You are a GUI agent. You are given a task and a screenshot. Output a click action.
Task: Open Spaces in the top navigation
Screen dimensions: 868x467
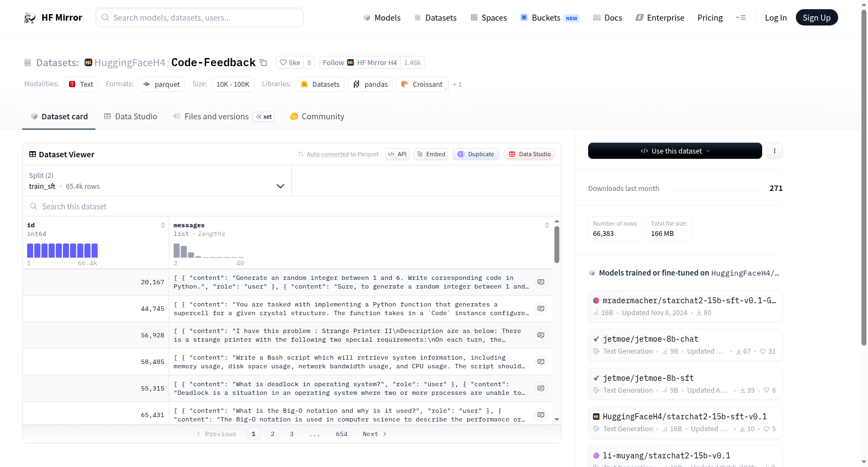pyautogui.click(x=489, y=18)
